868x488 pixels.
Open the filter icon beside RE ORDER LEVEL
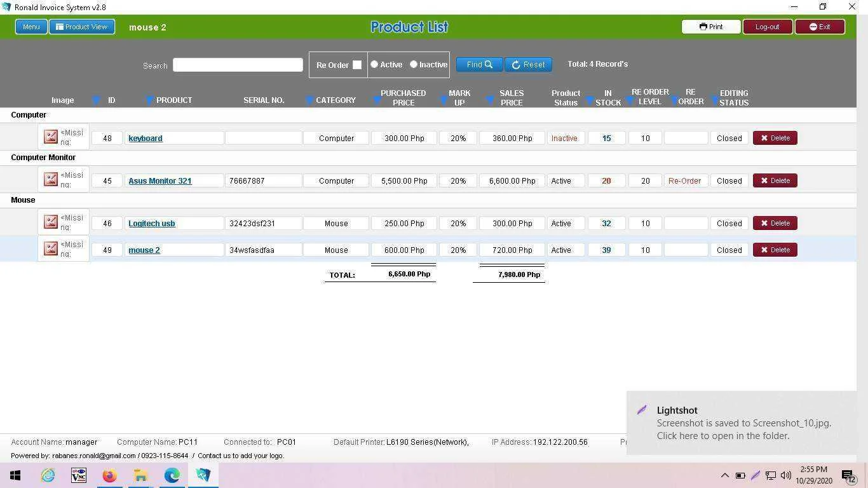630,100
